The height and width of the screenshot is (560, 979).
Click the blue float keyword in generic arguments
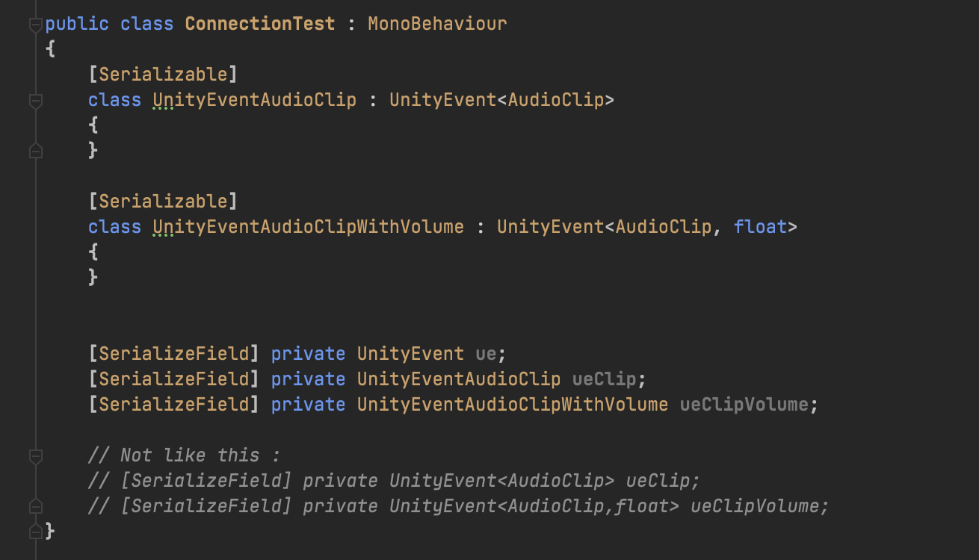tap(760, 227)
